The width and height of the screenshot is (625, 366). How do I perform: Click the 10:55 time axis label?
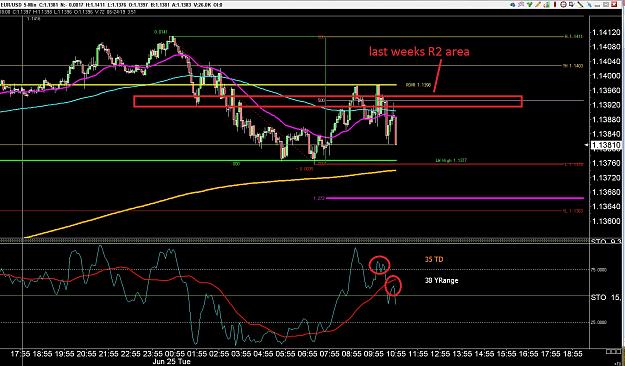point(395,354)
